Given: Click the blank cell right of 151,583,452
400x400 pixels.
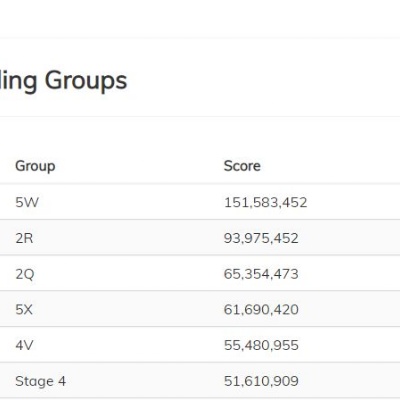Looking at the screenshot, I should coord(353,202).
